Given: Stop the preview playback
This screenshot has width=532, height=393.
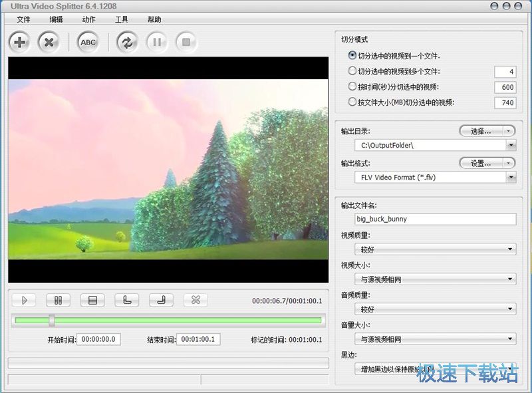Looking at the screenshot, I should tap(92, 300).
